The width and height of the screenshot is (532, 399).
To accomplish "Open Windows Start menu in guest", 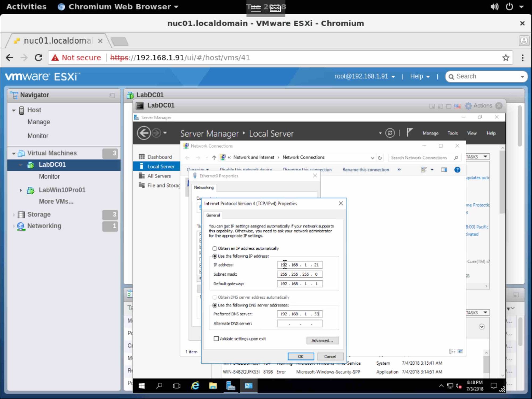I will point(142,386).
